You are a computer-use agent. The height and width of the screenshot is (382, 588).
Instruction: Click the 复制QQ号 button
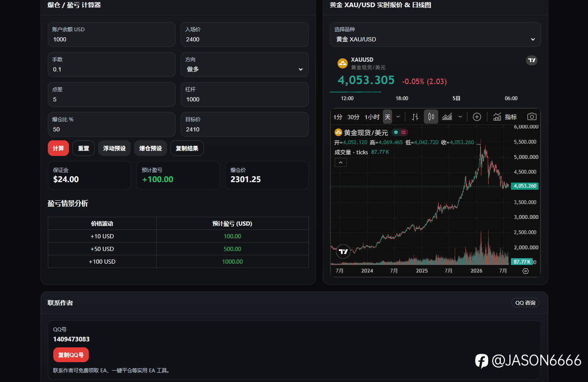pyautogui.click(x=71, y=355)
